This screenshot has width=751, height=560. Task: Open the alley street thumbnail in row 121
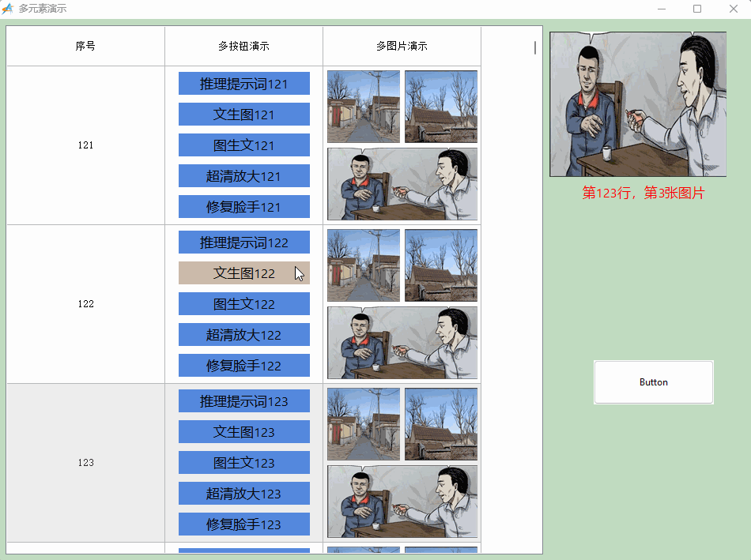pyautogui.click(x=364, y=107)
